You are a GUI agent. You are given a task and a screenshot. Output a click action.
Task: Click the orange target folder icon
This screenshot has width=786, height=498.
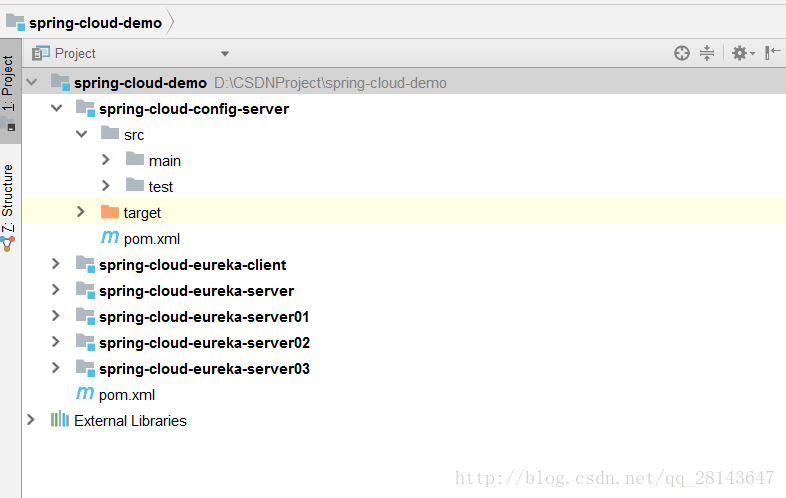tap(110, 212)
